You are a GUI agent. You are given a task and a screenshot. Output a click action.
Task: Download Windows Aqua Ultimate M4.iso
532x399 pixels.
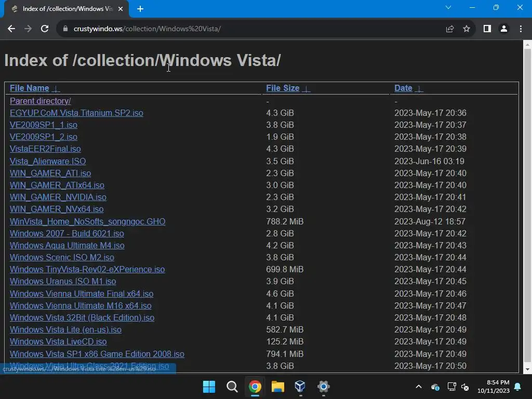coord(67,246)
